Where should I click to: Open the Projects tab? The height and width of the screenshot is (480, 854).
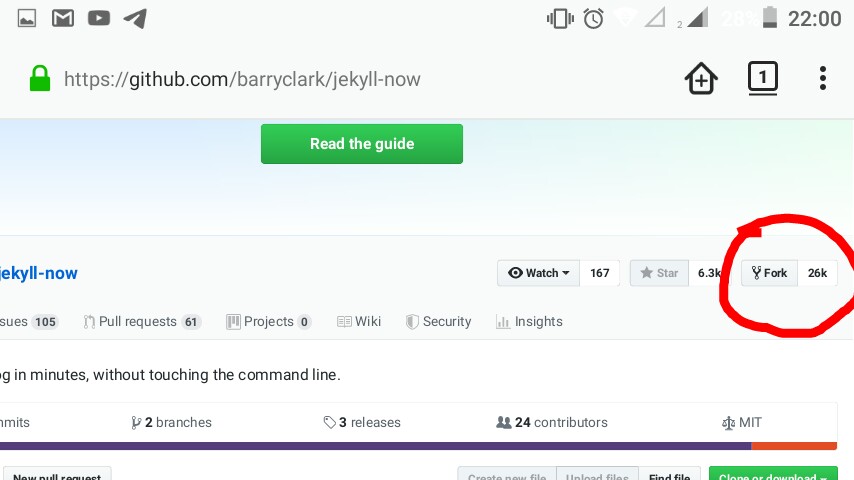click(x=269, y=321)
